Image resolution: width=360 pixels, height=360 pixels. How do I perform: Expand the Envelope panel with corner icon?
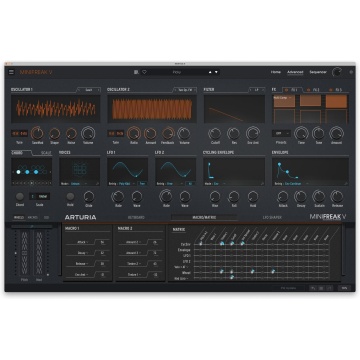346,184
